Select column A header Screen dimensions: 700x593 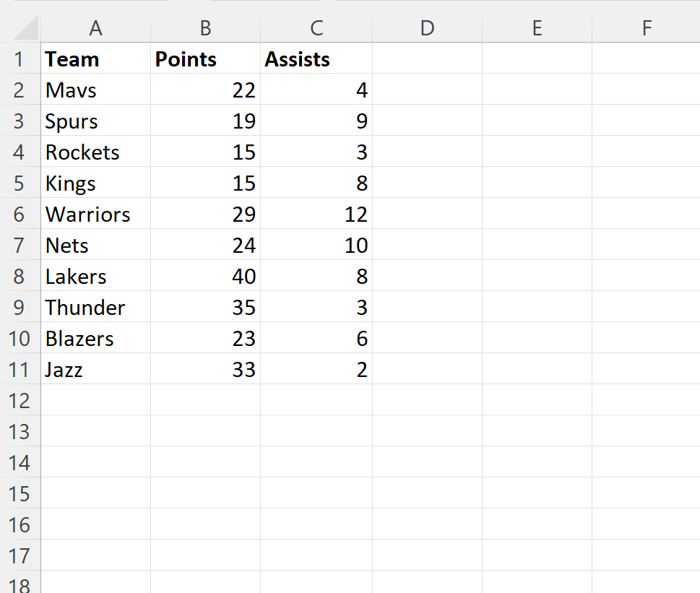(x=95, y=28)
